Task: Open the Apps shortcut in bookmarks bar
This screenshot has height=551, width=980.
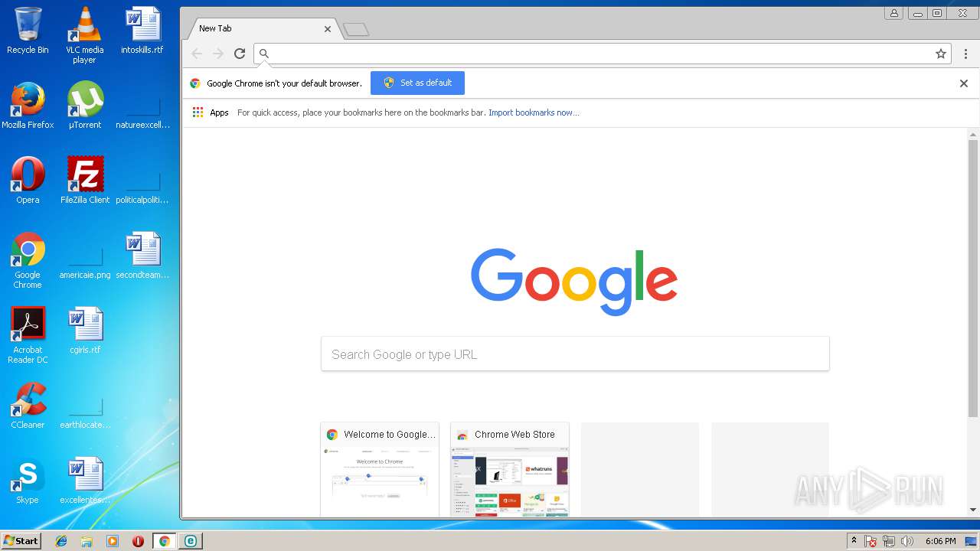Action: [x=211, y=112]
